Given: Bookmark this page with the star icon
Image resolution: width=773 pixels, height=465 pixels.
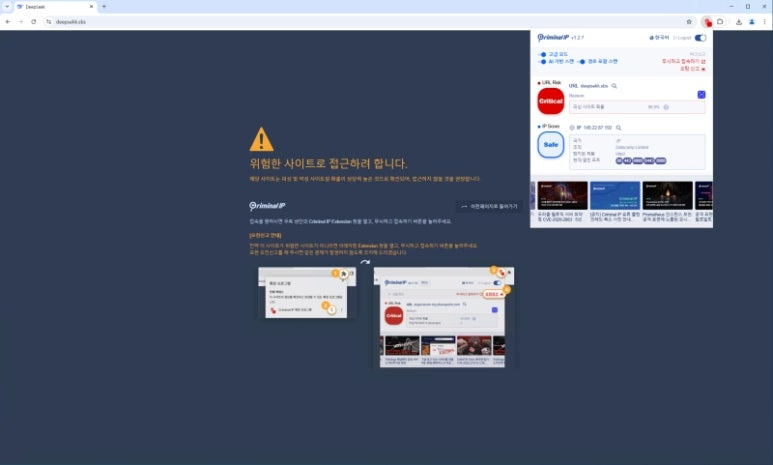Looking at the screenshot, I should [689, 22].
